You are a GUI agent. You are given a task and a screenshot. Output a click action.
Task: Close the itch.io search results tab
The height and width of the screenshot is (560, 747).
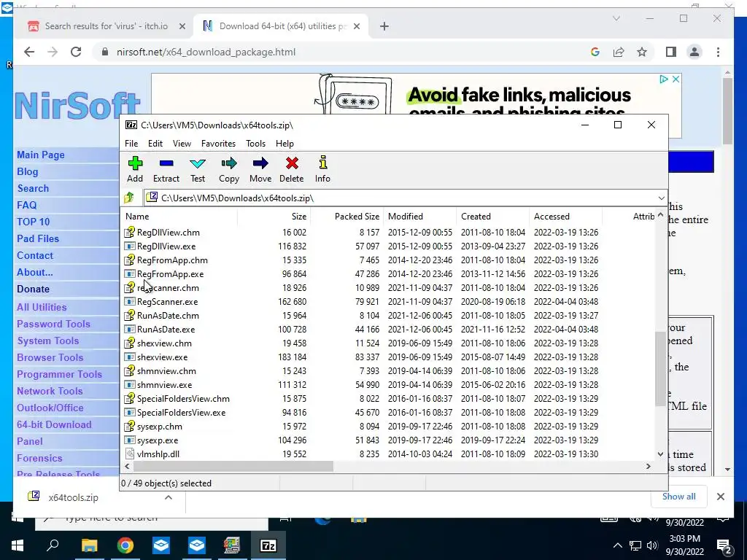point(182,26)
